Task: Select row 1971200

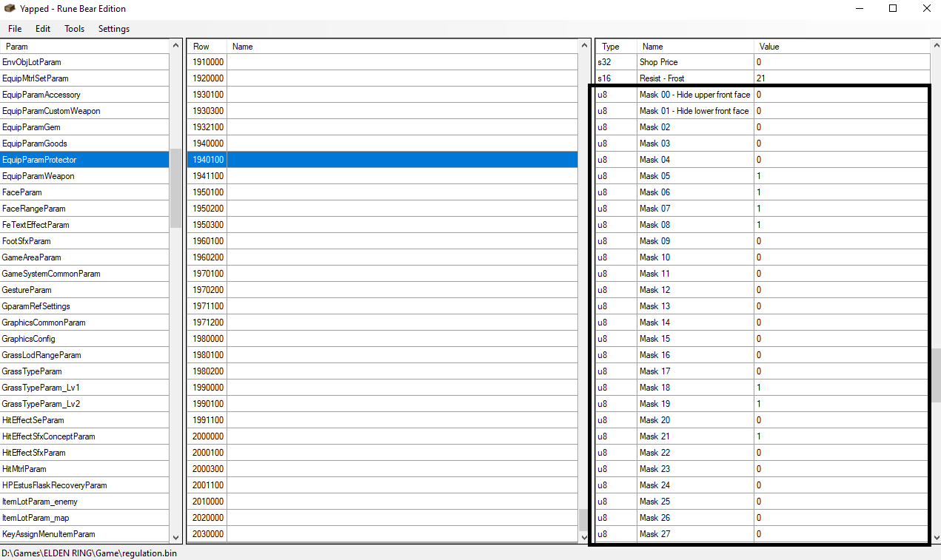Action: click(x=382, y=323)
